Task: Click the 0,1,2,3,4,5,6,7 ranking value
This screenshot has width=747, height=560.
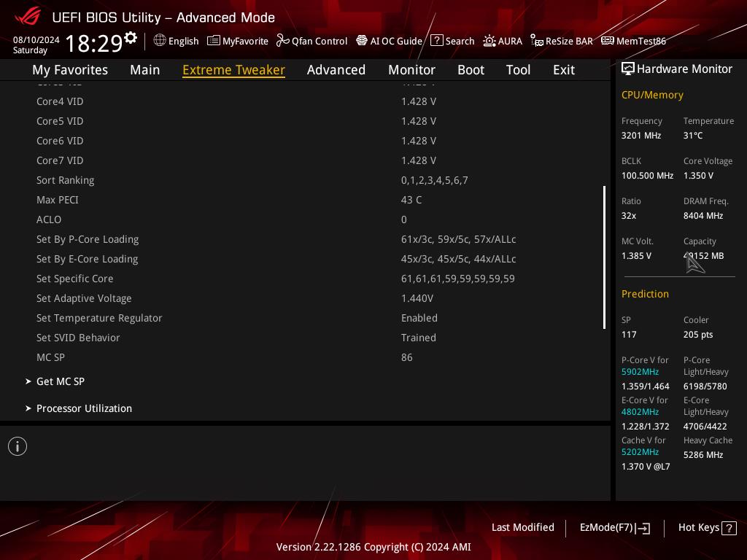Action: click(435, 181)
